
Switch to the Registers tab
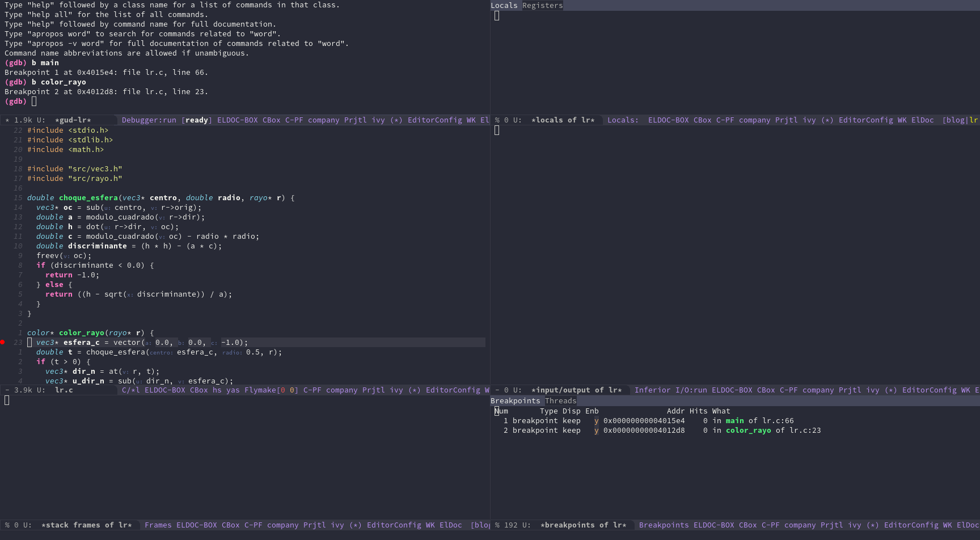point(542,5)
